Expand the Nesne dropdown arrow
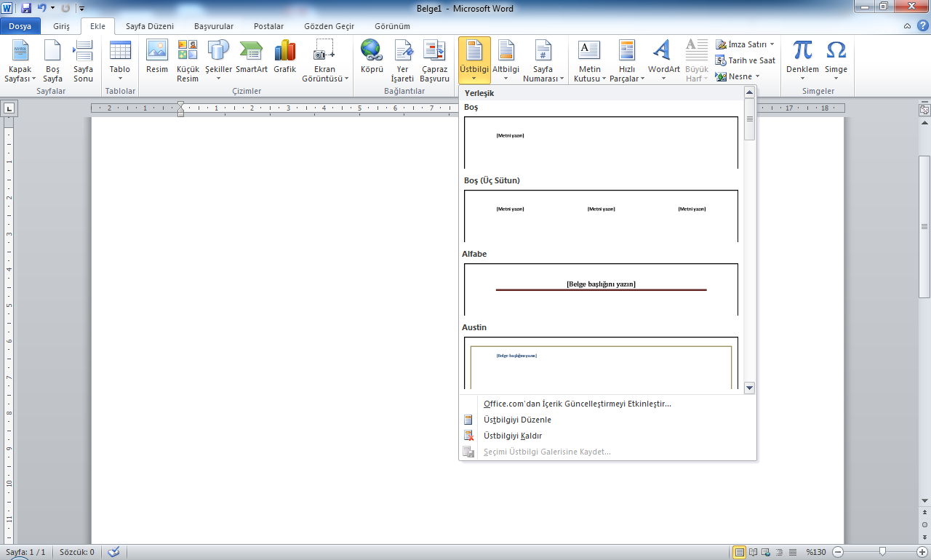 756,76
